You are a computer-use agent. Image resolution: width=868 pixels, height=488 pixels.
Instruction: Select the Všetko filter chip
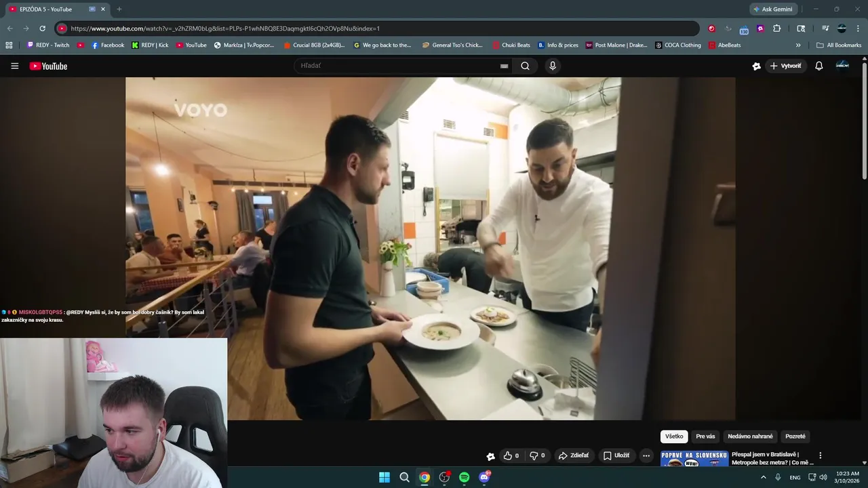(674, 436)
